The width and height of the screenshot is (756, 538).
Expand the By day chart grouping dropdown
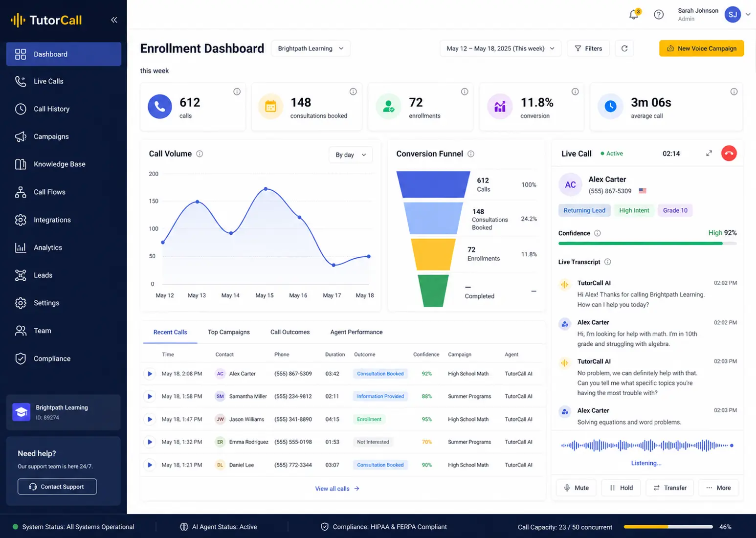coord(351,155)
